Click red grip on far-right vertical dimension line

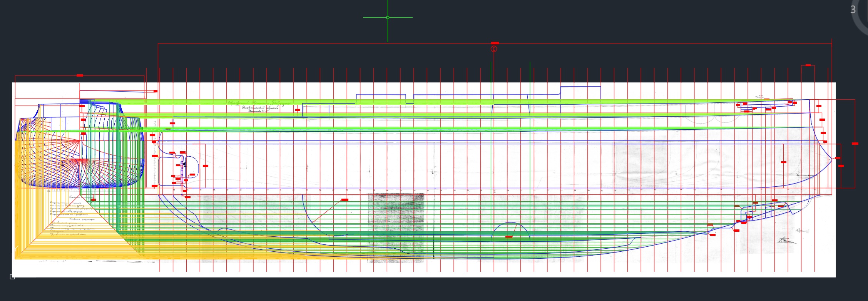[x=855, y=144]
